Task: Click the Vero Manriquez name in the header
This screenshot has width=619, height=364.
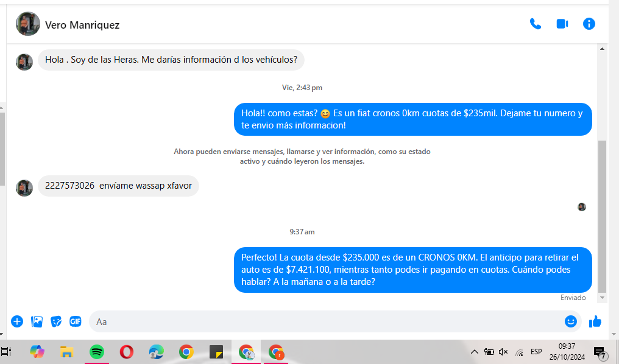Action: click(x=82, y=25)
